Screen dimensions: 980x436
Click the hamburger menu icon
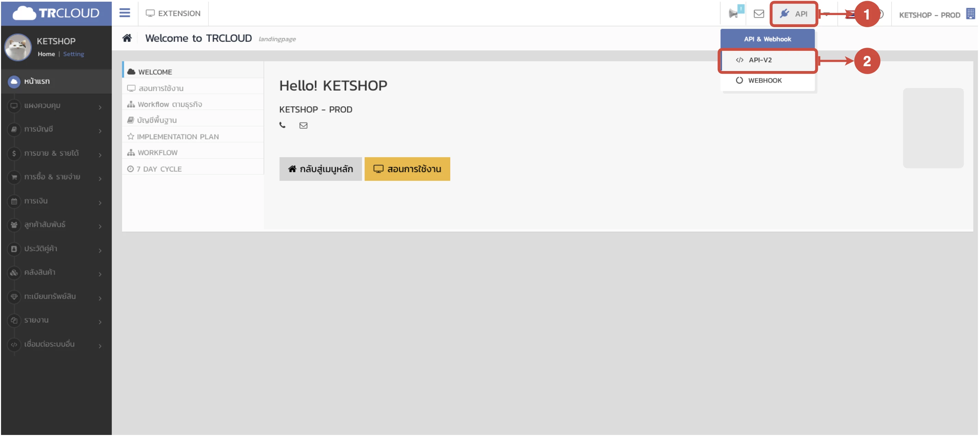[x=124, y=13]
